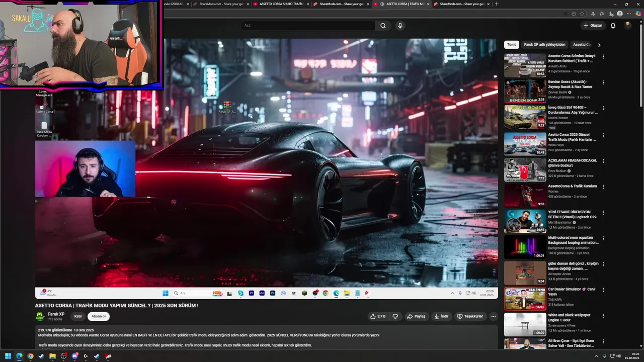Focus the YouTube Ara search field
The width and height of the screenshot is (644, 362).
tap(308, 26)
